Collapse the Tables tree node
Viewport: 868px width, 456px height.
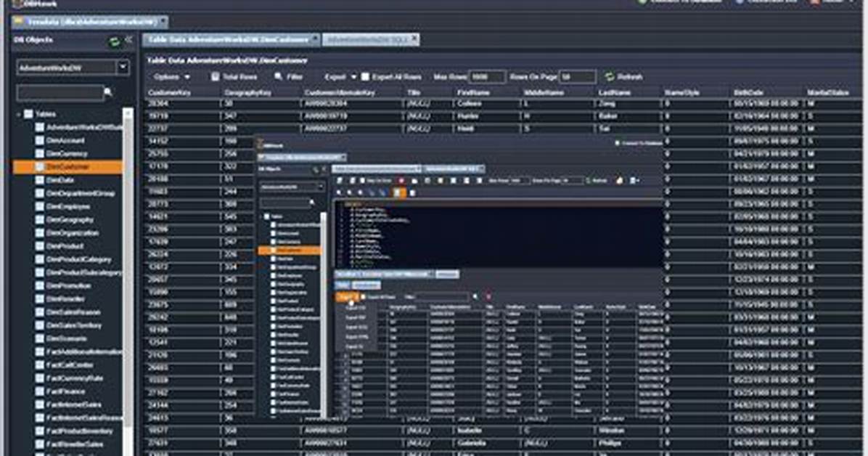[x=18, y=114]
